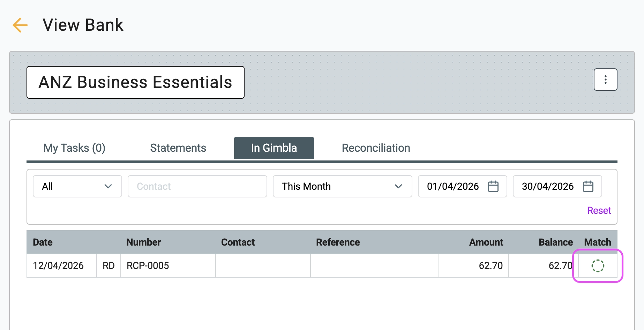Open receipt number RCP-0005

click(x=148, y=266)
